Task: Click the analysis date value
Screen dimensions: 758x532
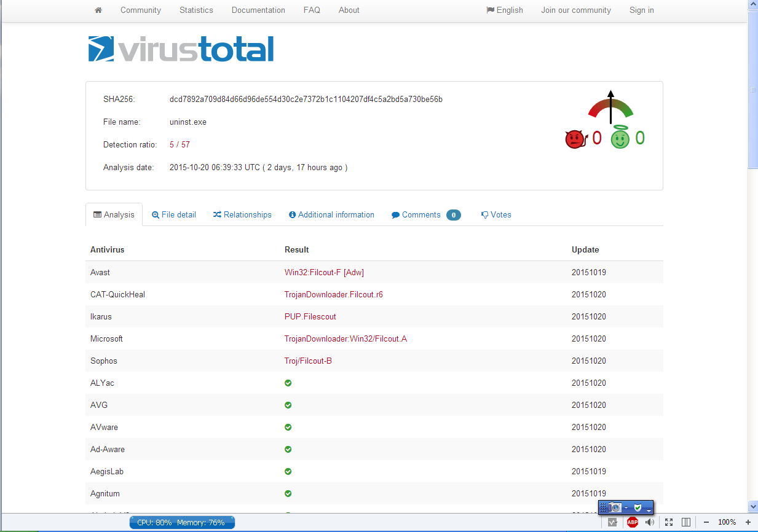Action: click(x=258, y=167)
